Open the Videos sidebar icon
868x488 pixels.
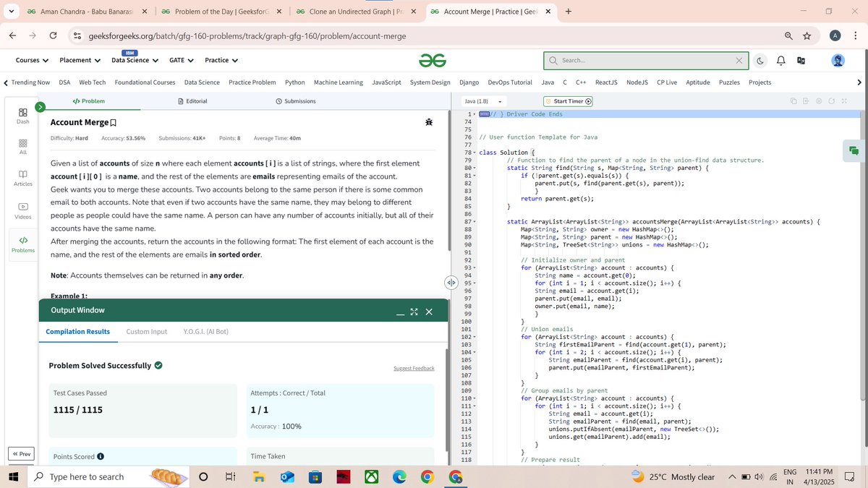pyautogui.click(x=22, y=210)
